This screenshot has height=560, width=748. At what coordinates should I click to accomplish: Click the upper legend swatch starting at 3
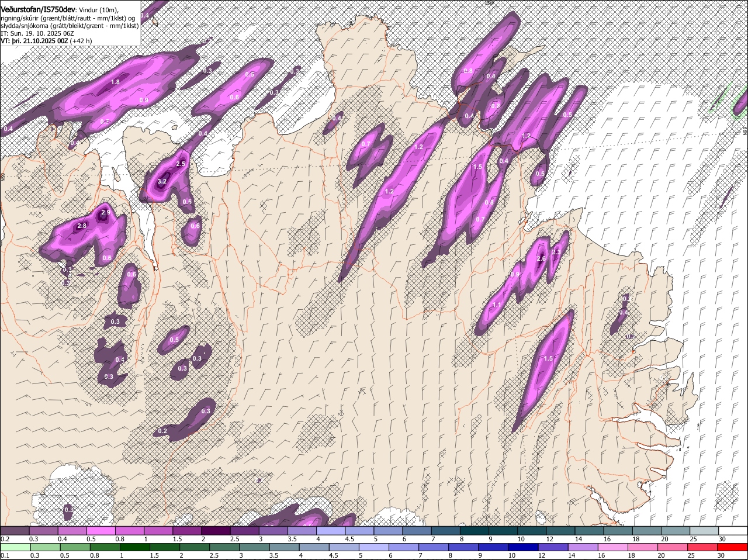(x=273, y=530)
